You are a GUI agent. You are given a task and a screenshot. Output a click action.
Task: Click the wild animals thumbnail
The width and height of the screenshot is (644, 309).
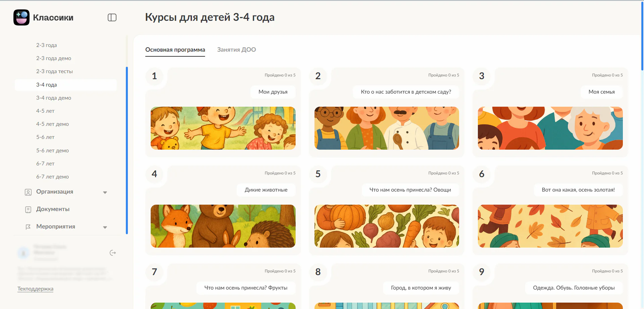223,226
